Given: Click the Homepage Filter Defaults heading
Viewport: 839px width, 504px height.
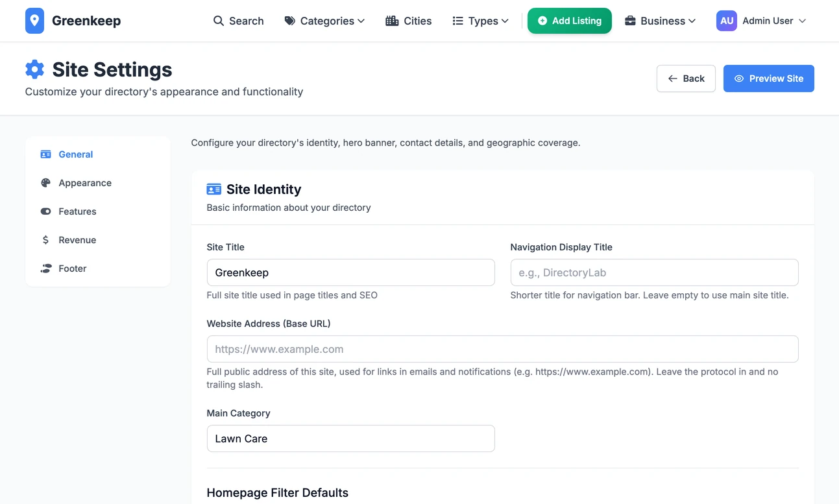Looking at the screenshot, I should [278, 493].
